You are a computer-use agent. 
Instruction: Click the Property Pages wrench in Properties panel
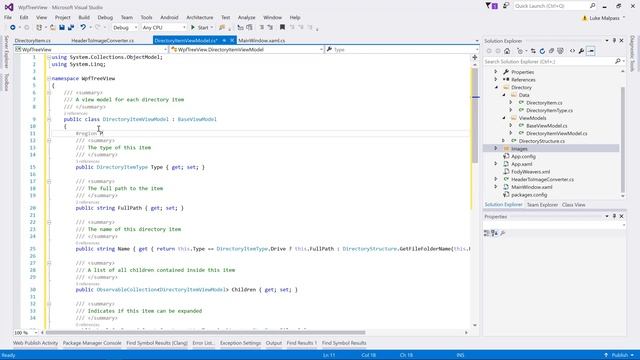tap(503, 233)
